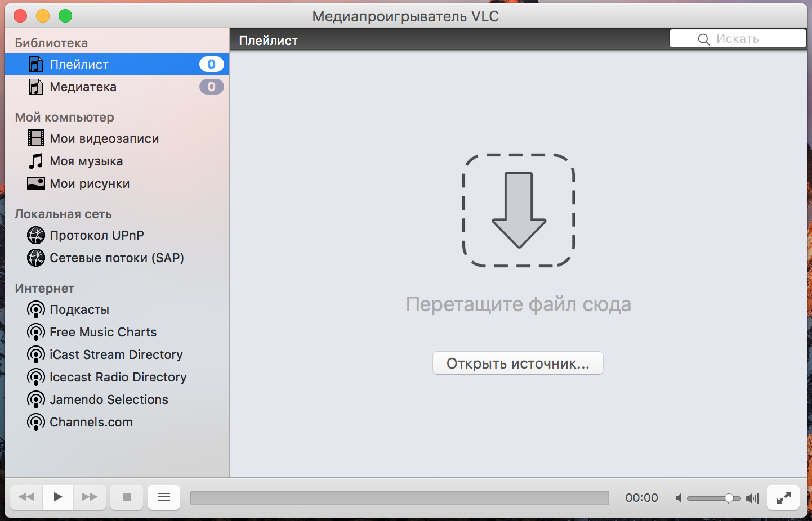Click the rewind previous track button
The width and height of the screenshot is (812, 521).
click(x=26, y=497)
